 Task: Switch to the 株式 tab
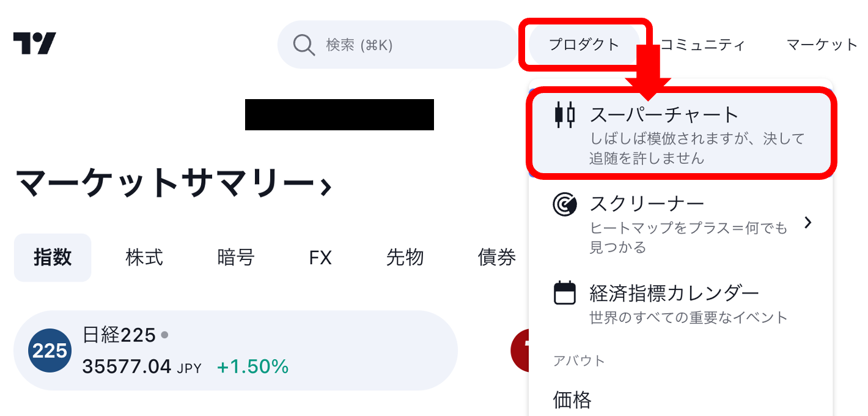[144, 258]
